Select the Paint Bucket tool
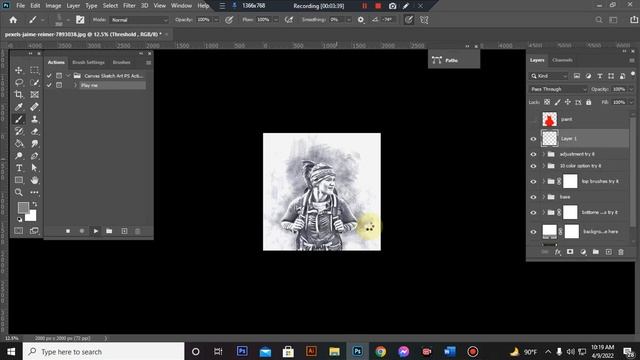This screenshot has width=640, height=360. tap(19, 144)
